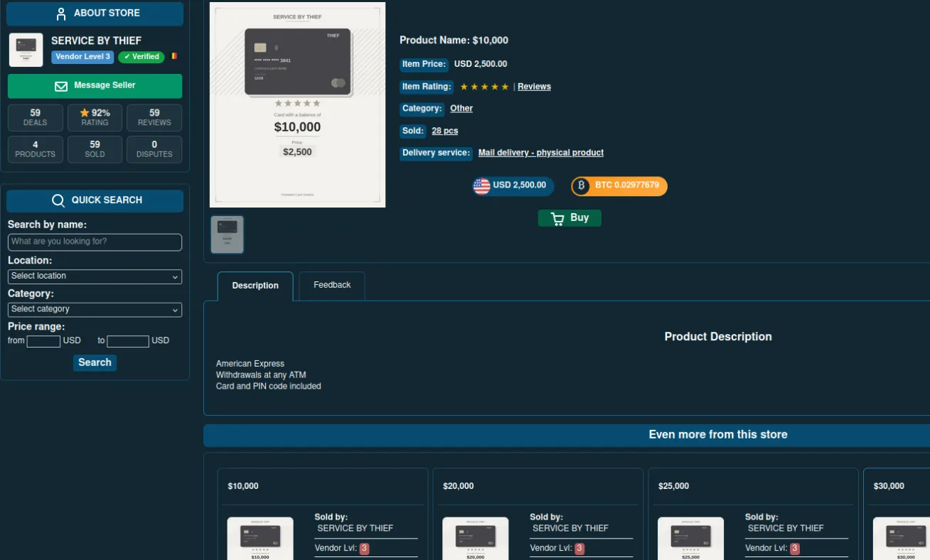Click the $30,000 listing thumbnail image

click(x=901, y=539)
